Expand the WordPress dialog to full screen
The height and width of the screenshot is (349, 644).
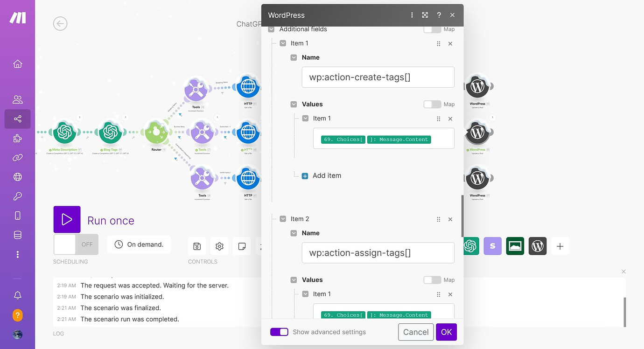coord(425,15)
